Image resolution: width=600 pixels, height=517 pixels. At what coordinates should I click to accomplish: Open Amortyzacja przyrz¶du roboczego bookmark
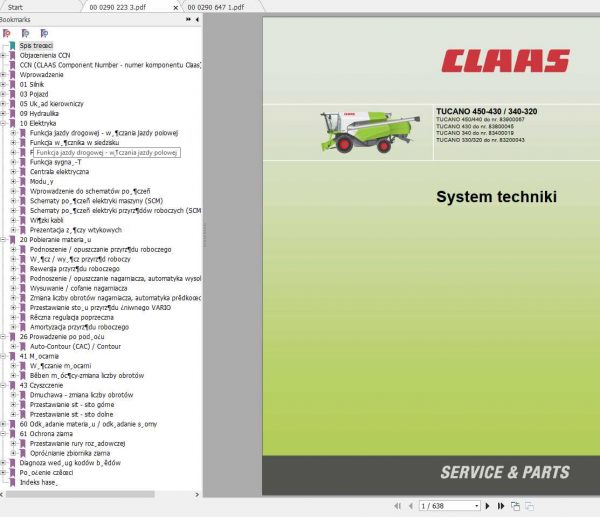click(80, 327)
